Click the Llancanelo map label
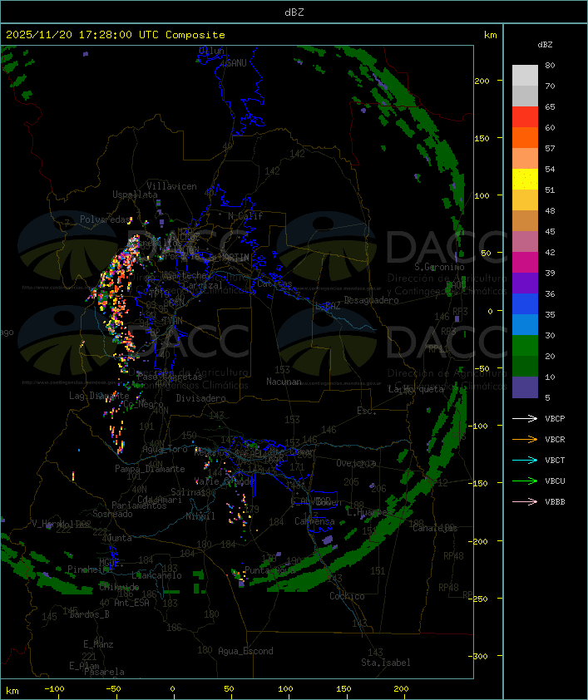 coord(156,575)
